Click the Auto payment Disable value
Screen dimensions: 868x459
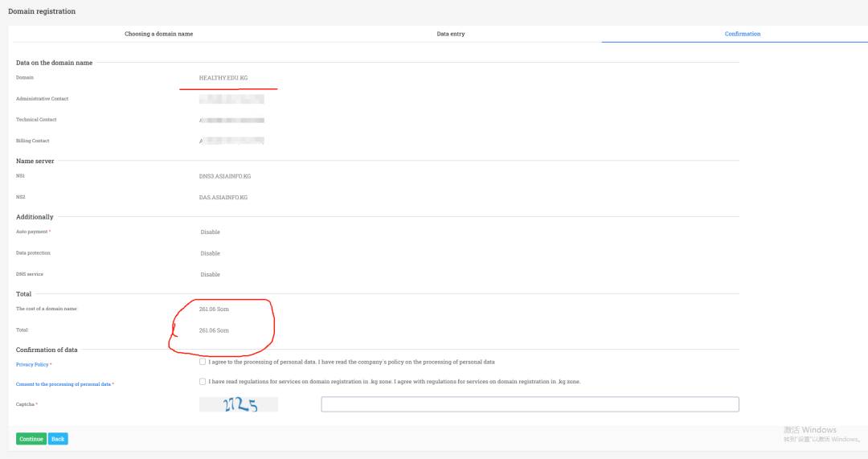tap(210, 232)
